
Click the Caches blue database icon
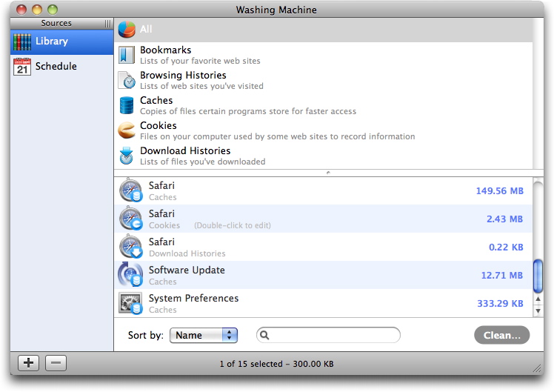point(127,105)
